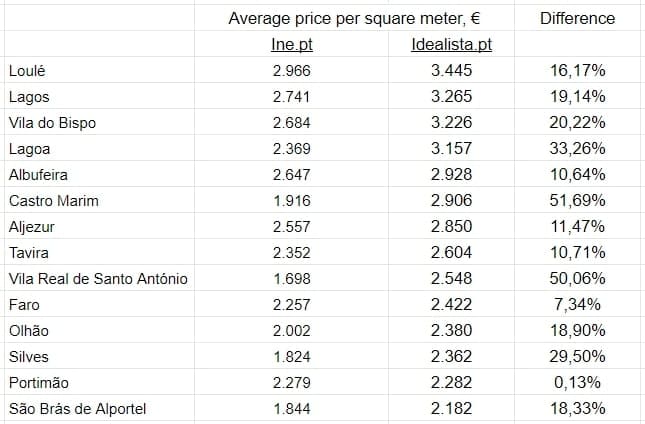
Task: Click Loulé's Idealista price 3.445
Action: [451, 71]
